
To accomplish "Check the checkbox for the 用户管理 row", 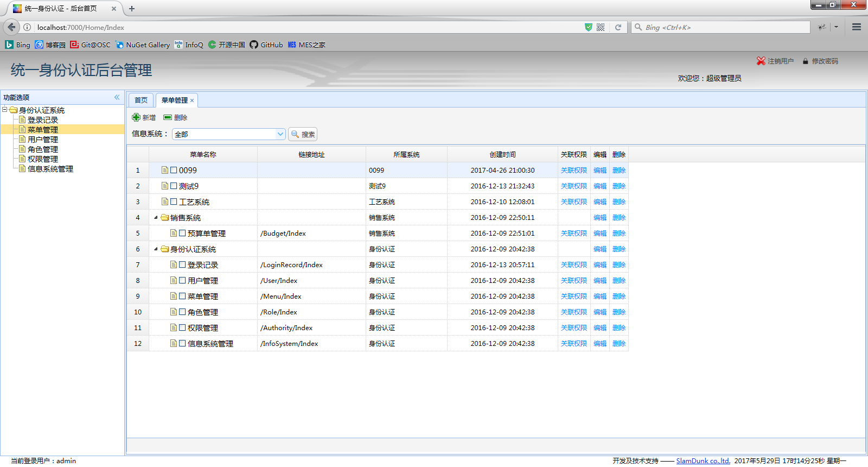I will coord(182,280).
